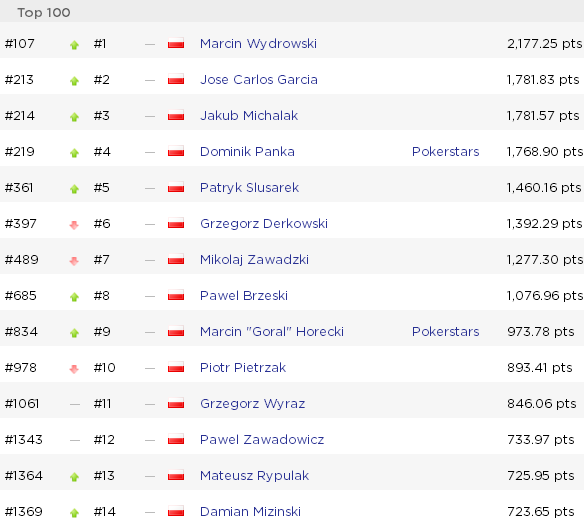Open Pokerstars link in Dominik Panka row
Viewport: 584px width, 523px height.
tap(445, 152)
